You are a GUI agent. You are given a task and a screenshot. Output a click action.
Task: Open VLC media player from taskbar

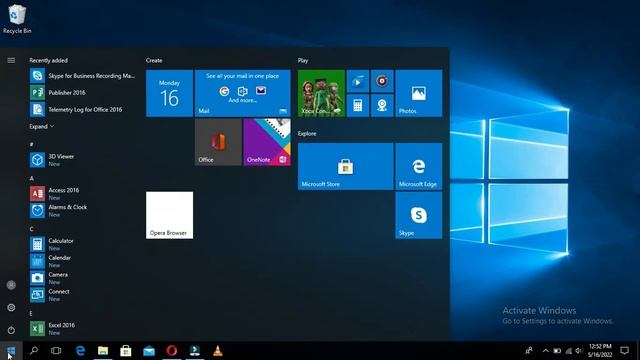218,351
